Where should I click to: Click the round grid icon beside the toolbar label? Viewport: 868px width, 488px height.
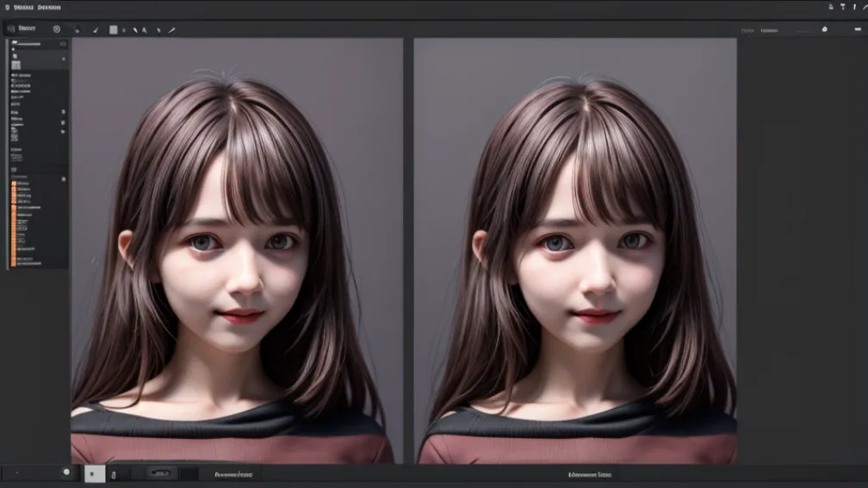11,28
